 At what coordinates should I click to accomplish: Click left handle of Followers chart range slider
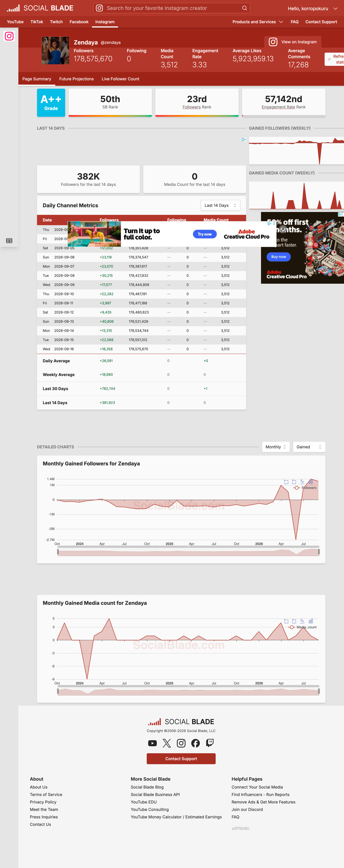(58, 552)
